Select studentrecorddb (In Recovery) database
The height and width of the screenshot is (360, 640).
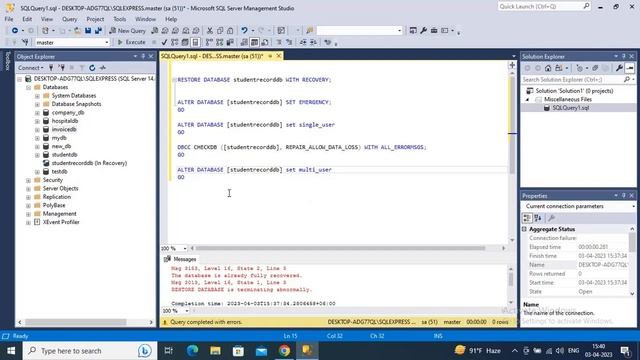click(x=89, y=163)
